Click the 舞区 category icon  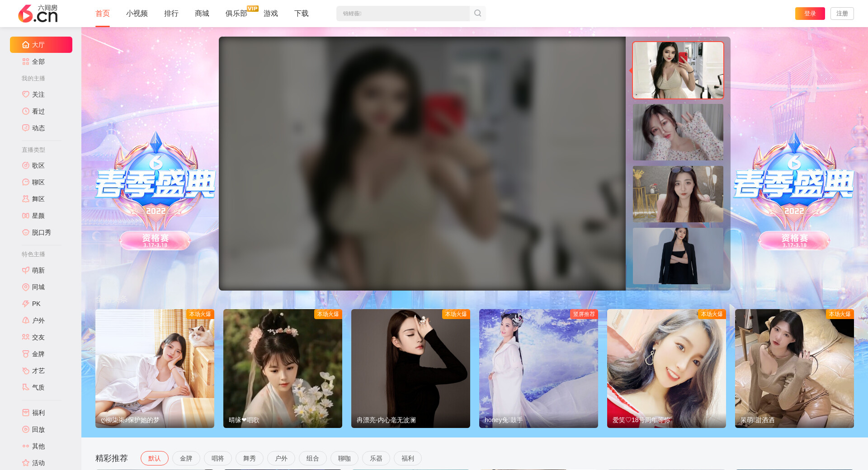tap(26, 199)
